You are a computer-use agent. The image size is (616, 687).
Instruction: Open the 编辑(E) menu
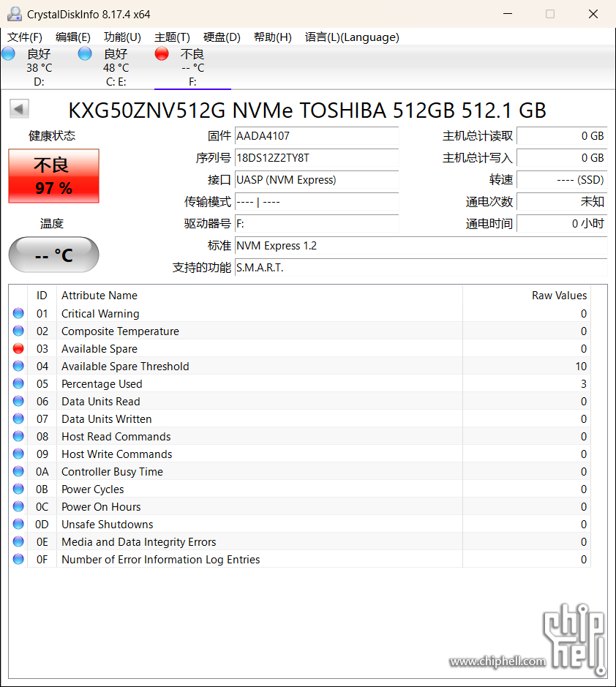point(72,37)
